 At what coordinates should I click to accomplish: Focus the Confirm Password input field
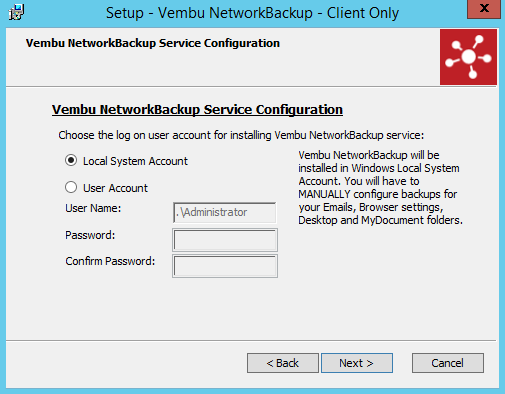click(x=225, y=266)
